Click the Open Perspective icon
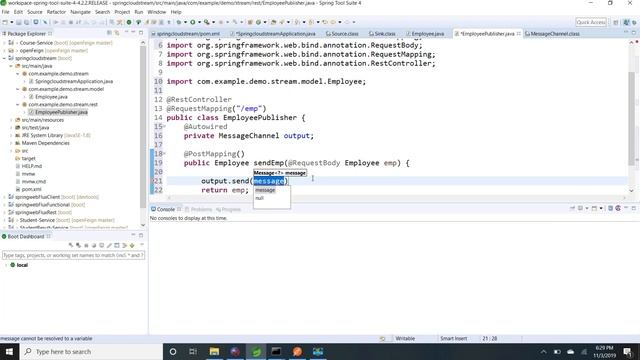The image size is (640, 360). (x=616, y=22)
